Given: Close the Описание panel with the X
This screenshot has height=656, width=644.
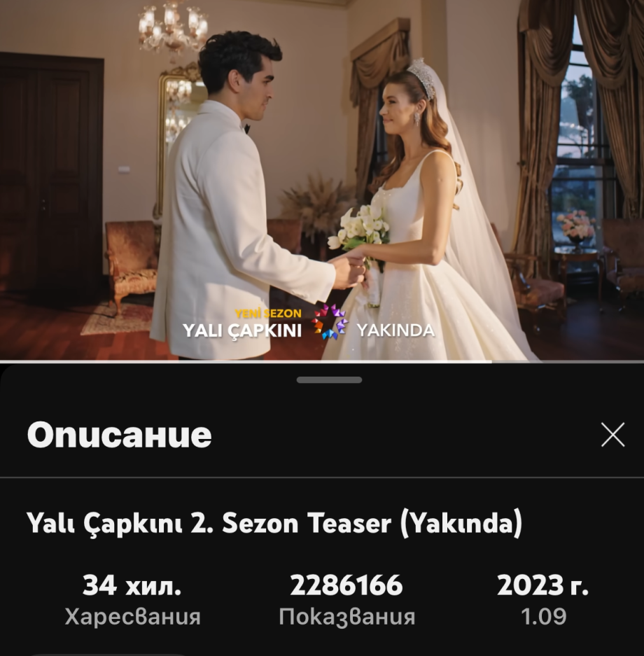Looking at the screenshot, I should (x=612, y=434).
